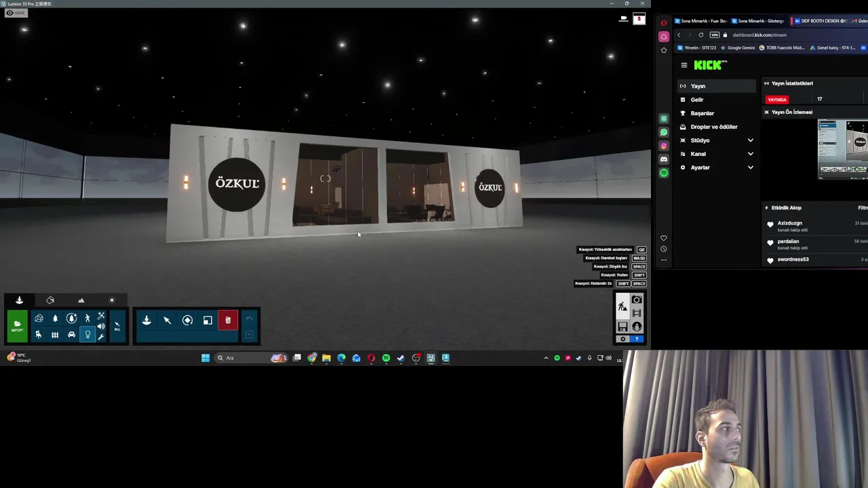Viewport: 868px width, 488px height.
Task: Open WhatsApp in Opera sidebar
Action: (664, 132)
